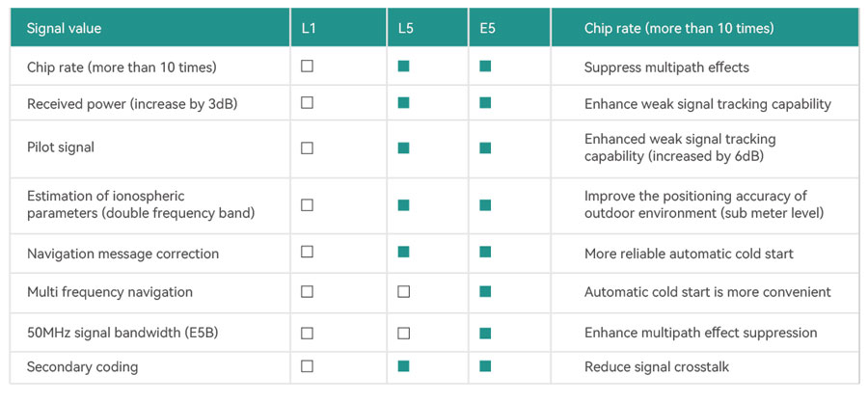
Task: Uncheck E5 box for Secondary coding
Action: pos(485,366)
